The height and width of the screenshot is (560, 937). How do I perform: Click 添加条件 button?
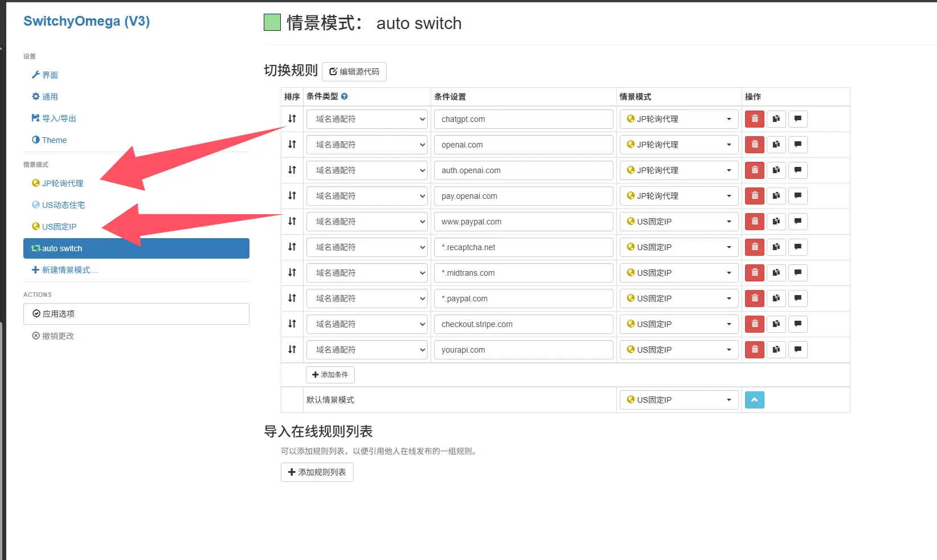[x=330, y=375]
